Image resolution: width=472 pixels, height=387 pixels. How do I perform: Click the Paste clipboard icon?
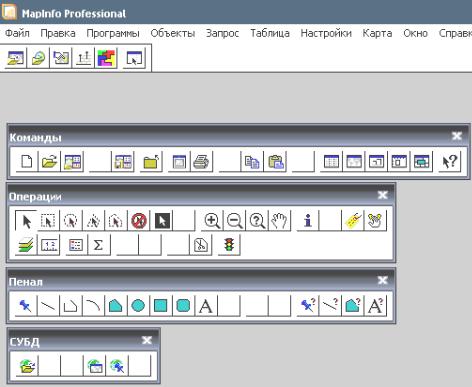[275, 162]
